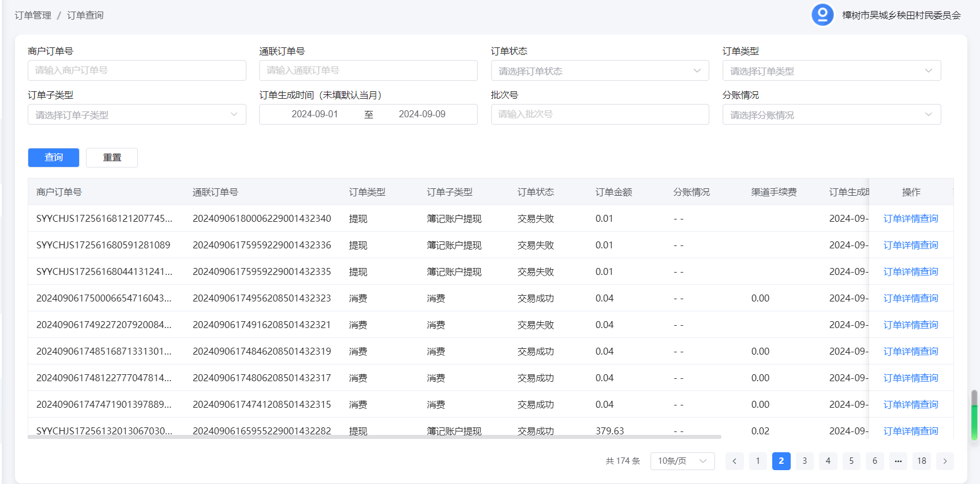Click the 订单金额 column header
The height and width of the screenshot is (484, 980).
(x=614, y=192)
